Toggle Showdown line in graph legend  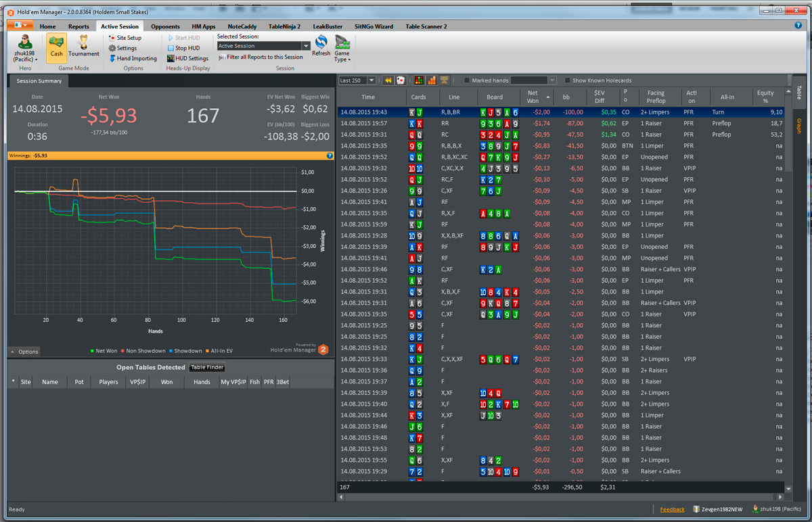point(185,351)
